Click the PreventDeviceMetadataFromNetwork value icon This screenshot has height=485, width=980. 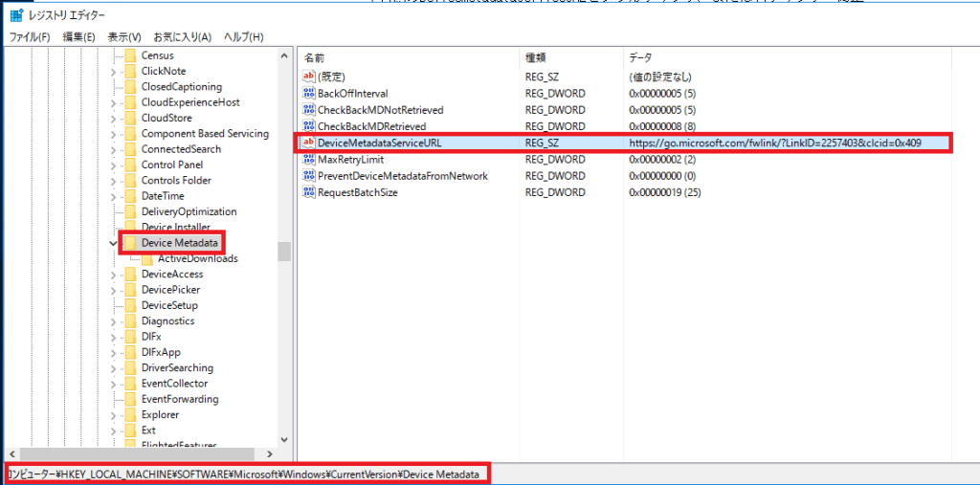(x=308, y=176)
